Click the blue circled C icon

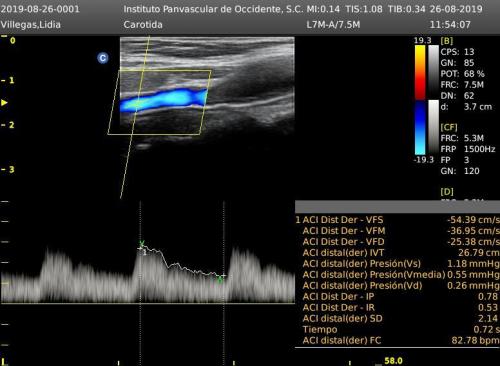(103, 58)
